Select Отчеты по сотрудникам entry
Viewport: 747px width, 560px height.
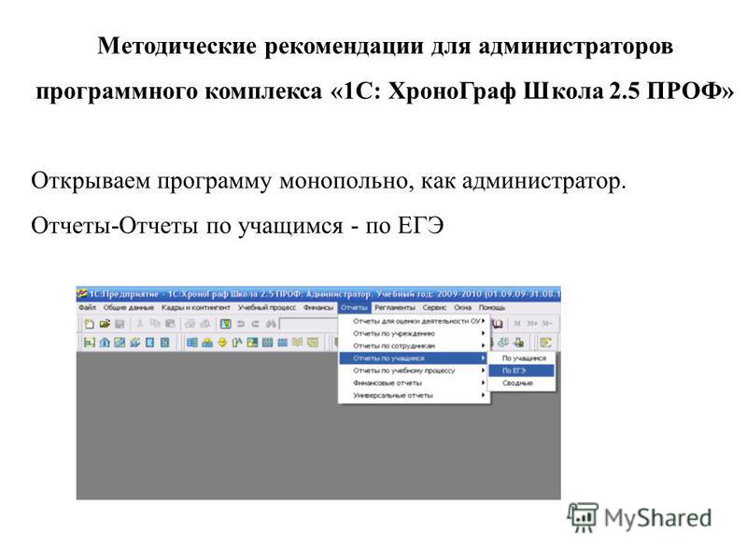[414, 345]
